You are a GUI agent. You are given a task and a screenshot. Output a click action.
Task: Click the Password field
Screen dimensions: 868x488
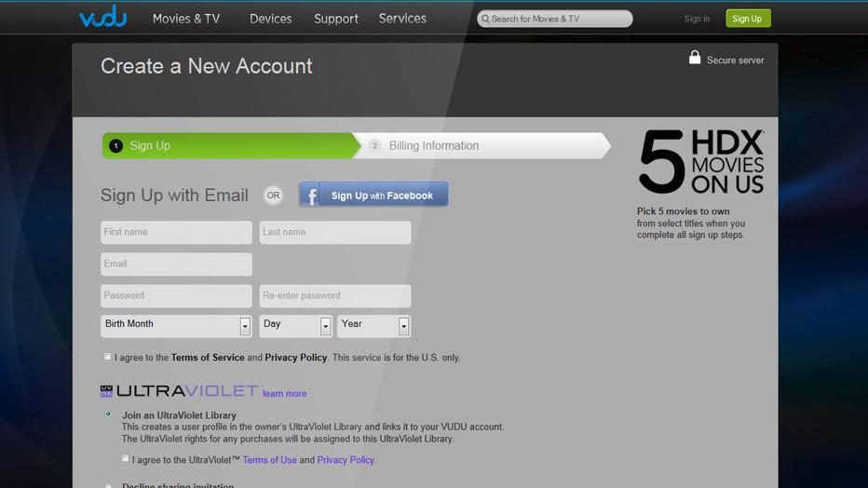tap(176, 296)
